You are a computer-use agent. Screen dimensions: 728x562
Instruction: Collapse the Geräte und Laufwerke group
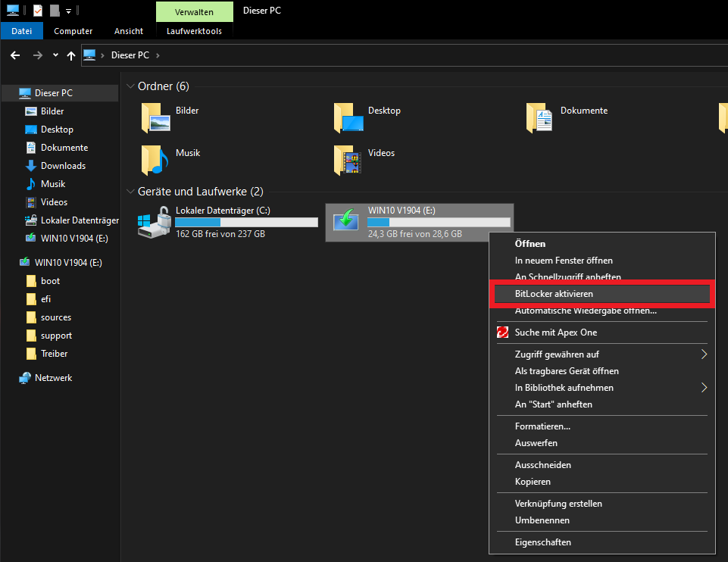click(x=130, y=192)
